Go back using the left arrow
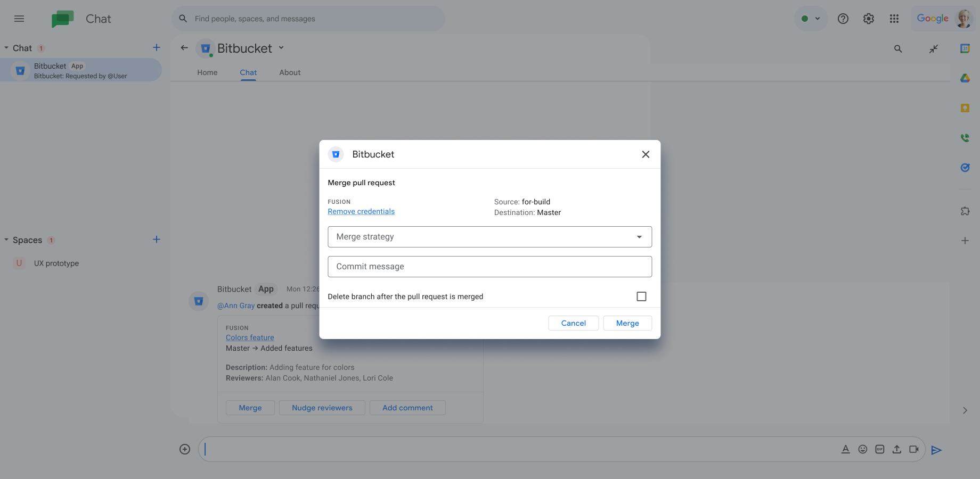The width and height of the screenshot is (980, 479). tap(184, 48)
